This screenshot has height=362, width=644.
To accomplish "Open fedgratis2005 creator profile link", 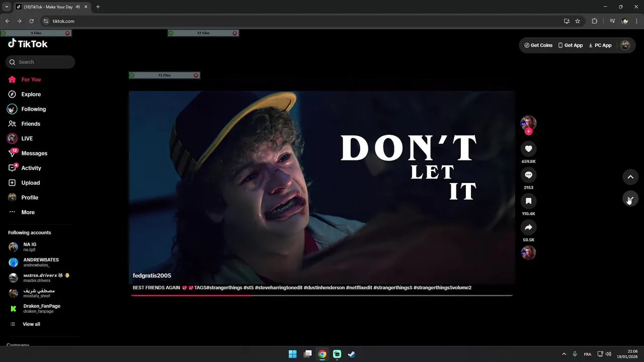I will [x=152, y=276].
